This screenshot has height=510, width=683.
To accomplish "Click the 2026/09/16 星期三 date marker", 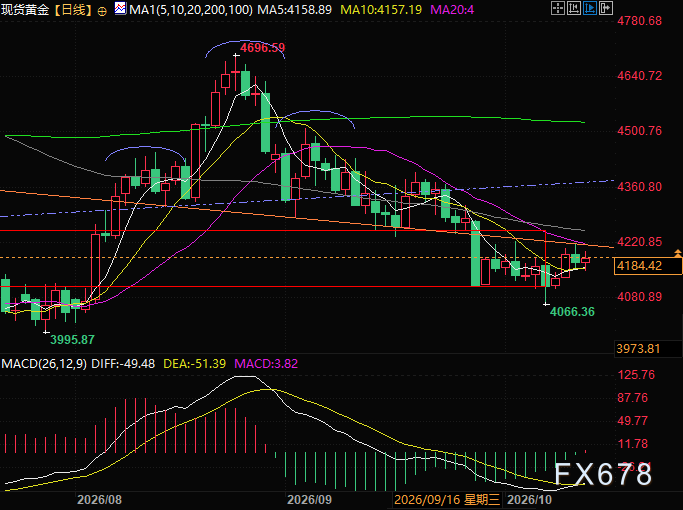I will [447, 500].
